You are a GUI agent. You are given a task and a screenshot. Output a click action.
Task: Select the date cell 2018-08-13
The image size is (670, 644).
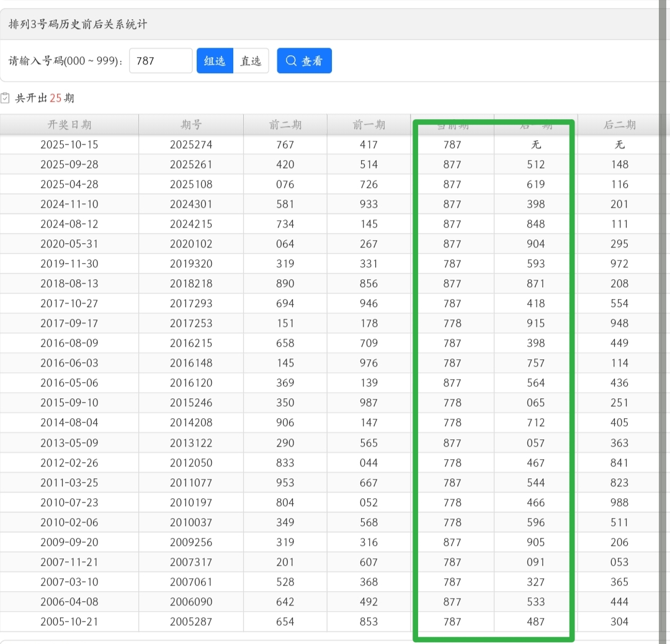click(x=69, y=284)
